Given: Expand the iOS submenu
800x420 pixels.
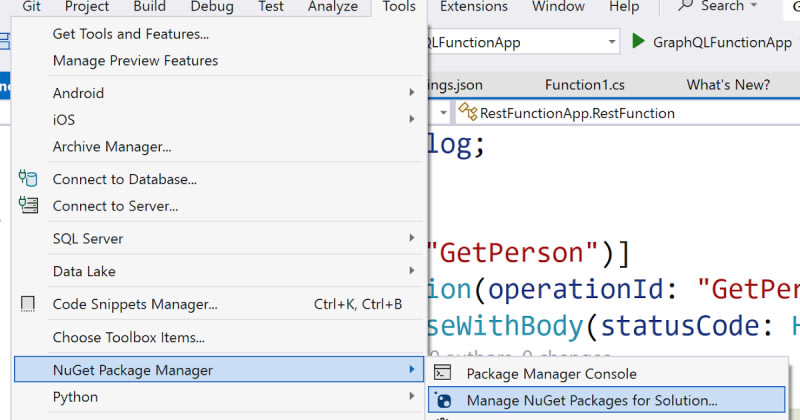Looking at the screenshot, I should pyautogui.click(x=411, y=119).
